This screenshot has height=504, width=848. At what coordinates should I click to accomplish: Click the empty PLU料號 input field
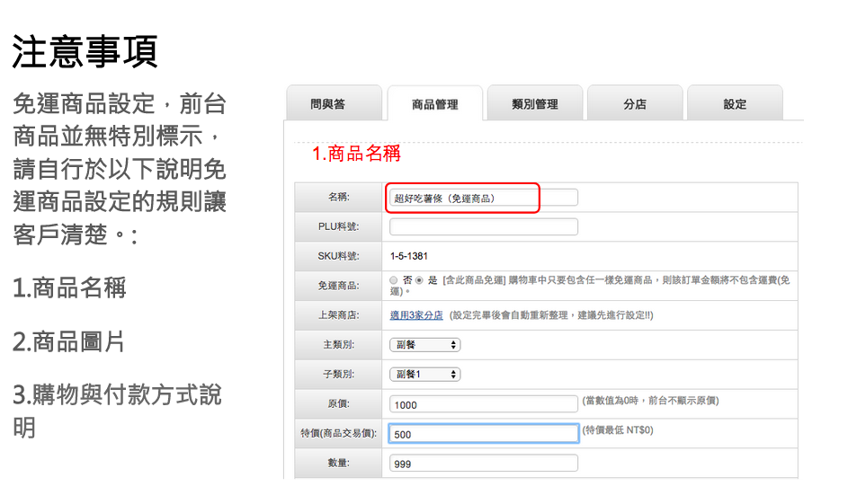point(483,226)
